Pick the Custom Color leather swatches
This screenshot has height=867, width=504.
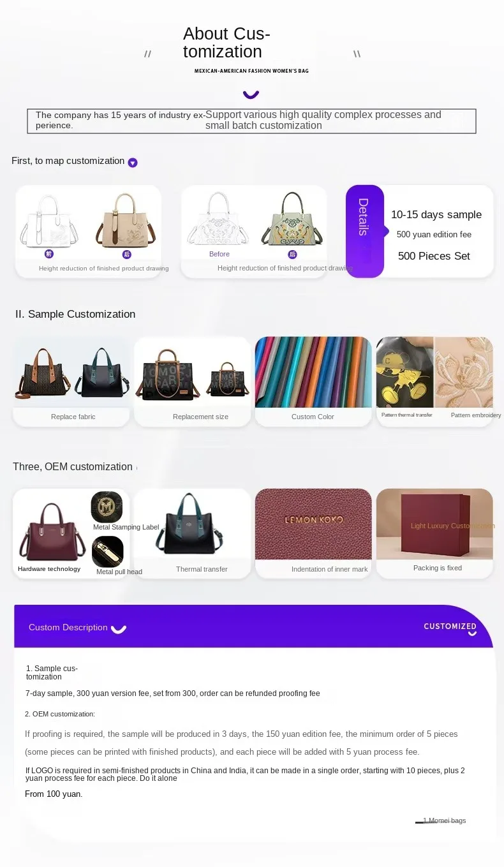pyautogui.click(x=313, y=372)
